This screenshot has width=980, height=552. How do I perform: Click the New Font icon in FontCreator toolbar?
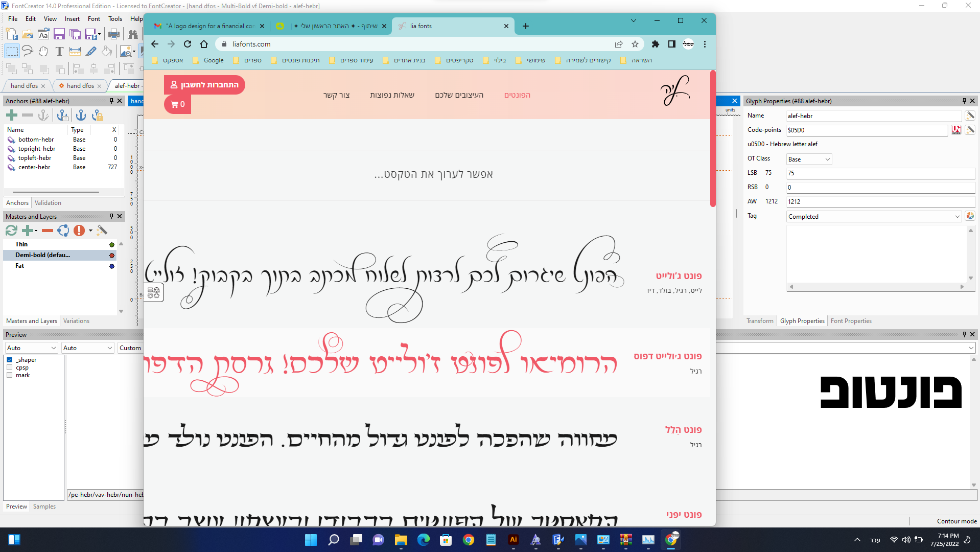(x=11, y=34)
